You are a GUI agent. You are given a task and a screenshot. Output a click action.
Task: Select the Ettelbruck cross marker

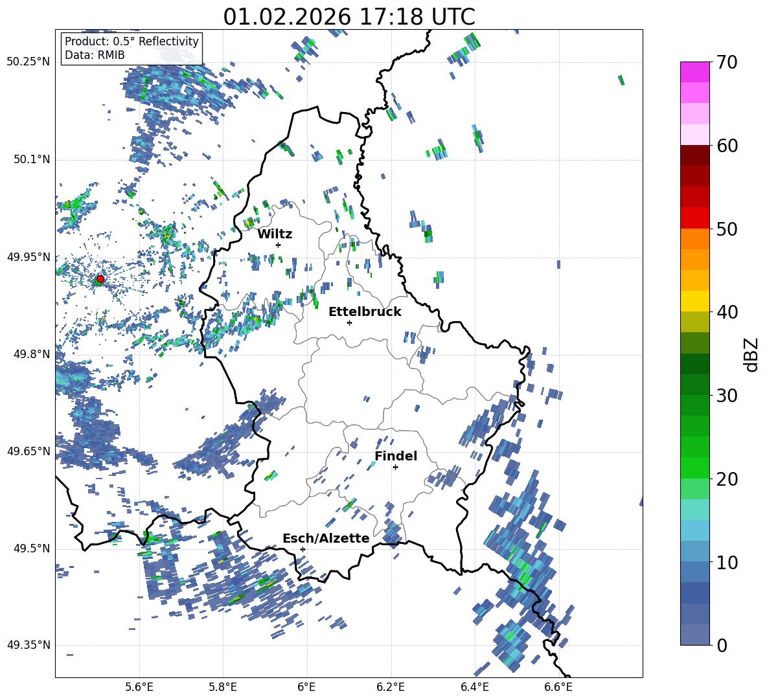point(349,322)
